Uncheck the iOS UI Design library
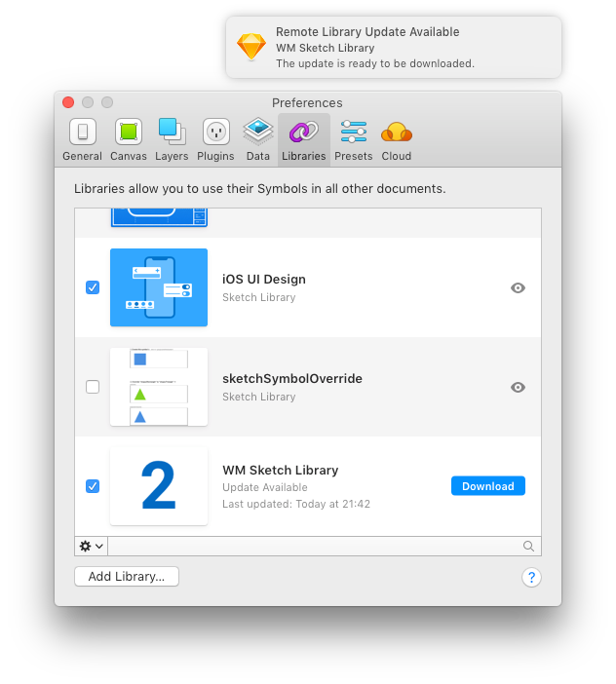Viewport: 616px width, 684px height. [93, 287]
